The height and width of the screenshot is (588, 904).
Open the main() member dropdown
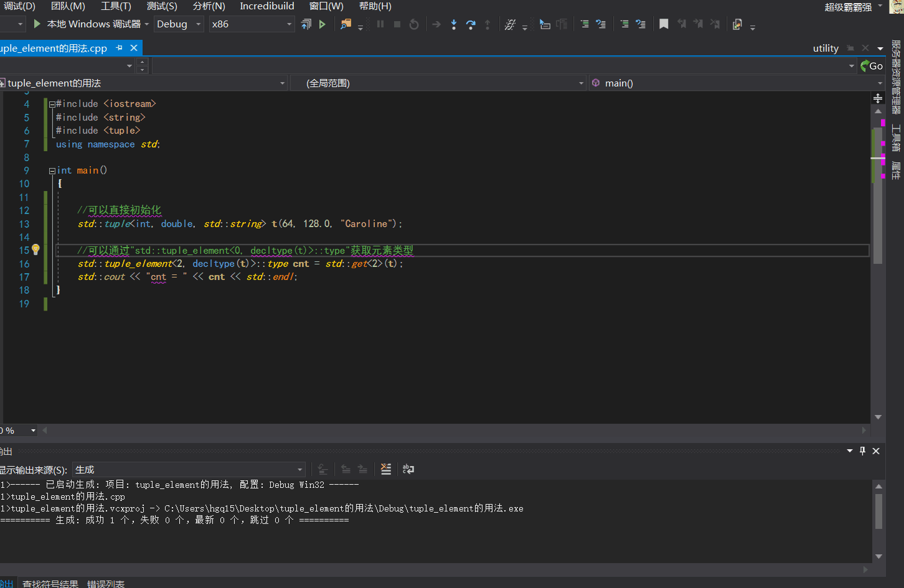(x=737, y=83)
